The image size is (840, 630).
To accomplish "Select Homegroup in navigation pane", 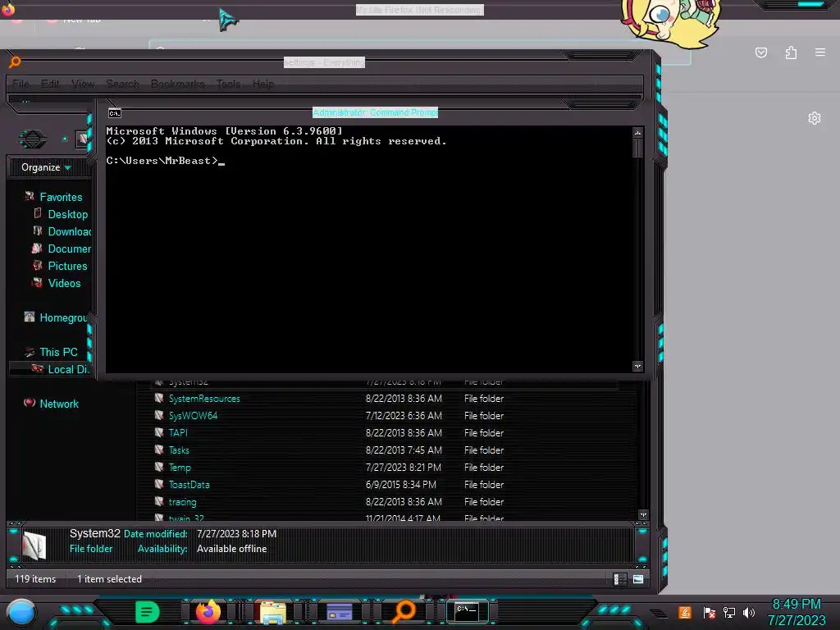I will 63,317.
